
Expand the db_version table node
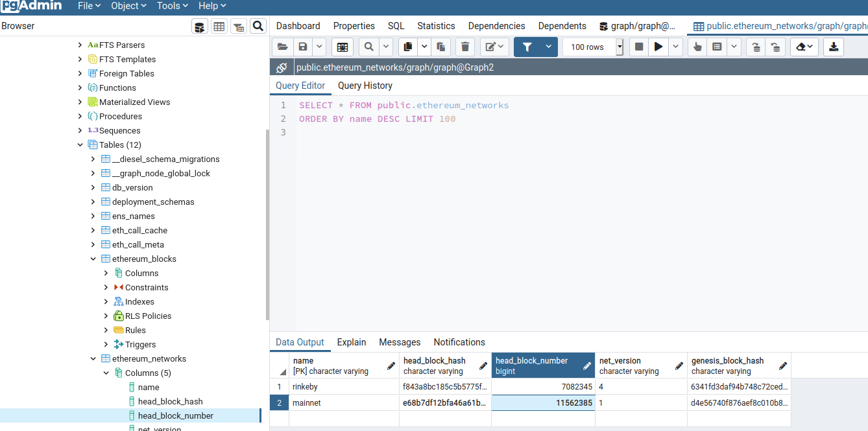[x=93, y=187]
